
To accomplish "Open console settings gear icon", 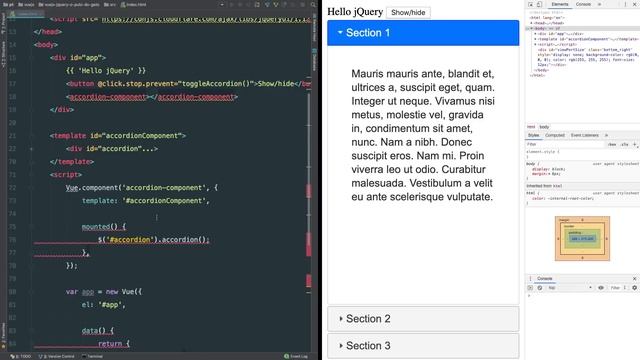I will [634, 288].
